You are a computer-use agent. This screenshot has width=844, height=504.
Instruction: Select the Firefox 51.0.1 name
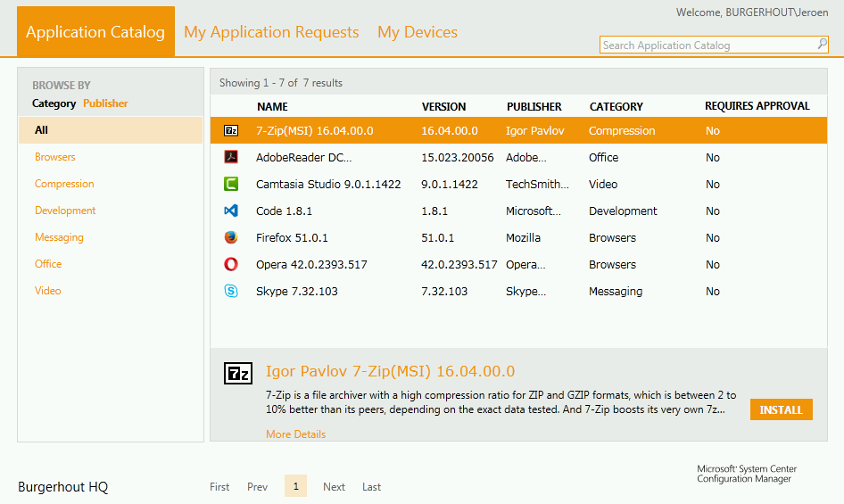tap(292, 237)
